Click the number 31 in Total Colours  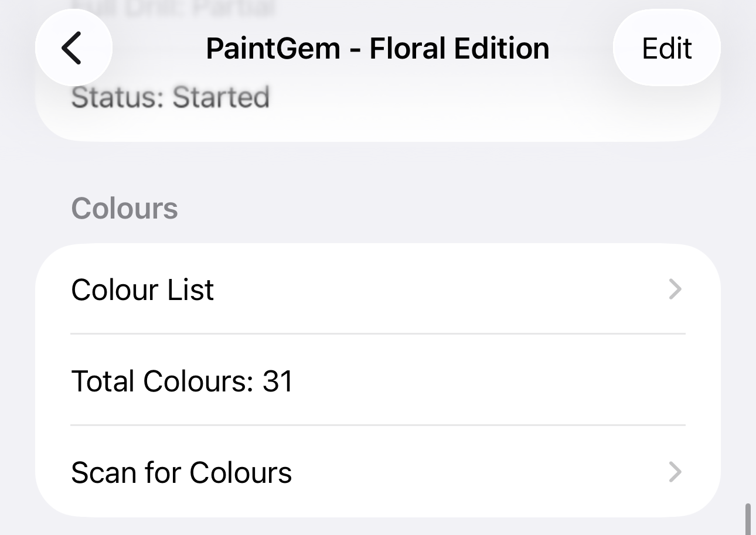278,381
